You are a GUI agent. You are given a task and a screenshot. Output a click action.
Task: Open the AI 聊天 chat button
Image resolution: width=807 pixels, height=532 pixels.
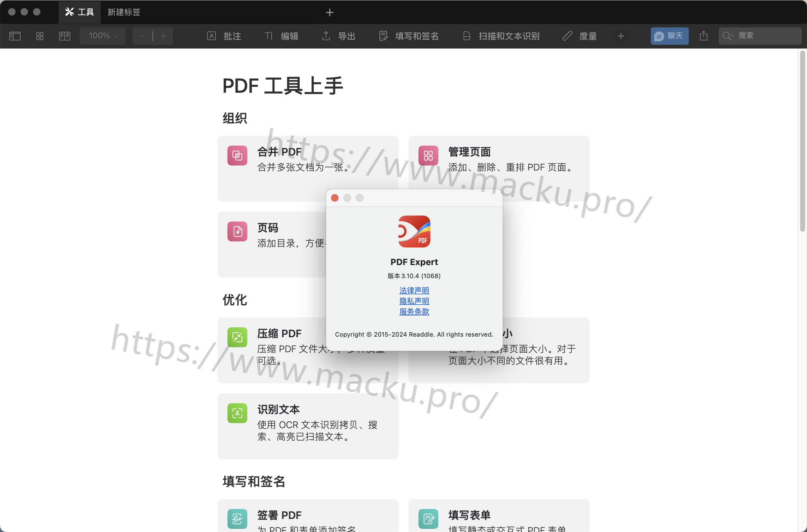[669, 36]
